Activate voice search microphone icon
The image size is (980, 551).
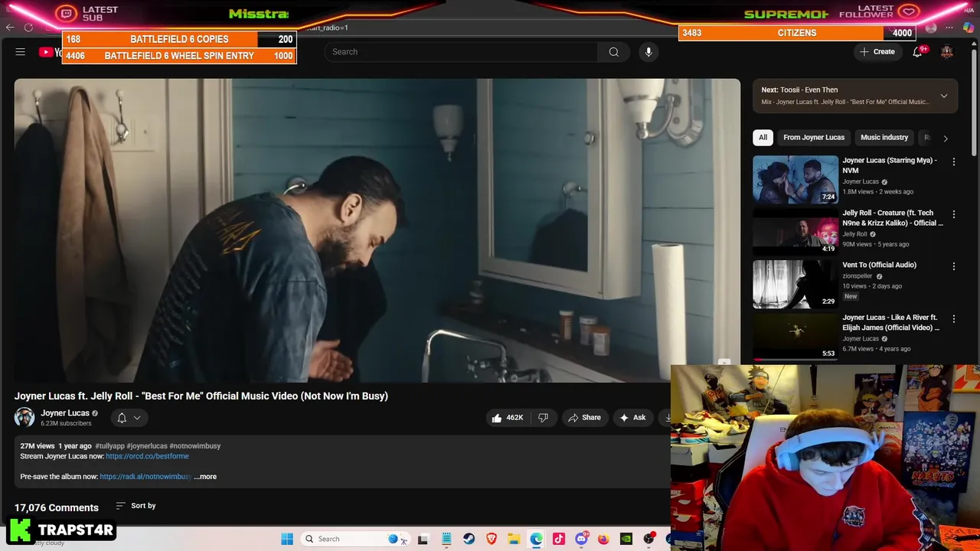[648, 52]
